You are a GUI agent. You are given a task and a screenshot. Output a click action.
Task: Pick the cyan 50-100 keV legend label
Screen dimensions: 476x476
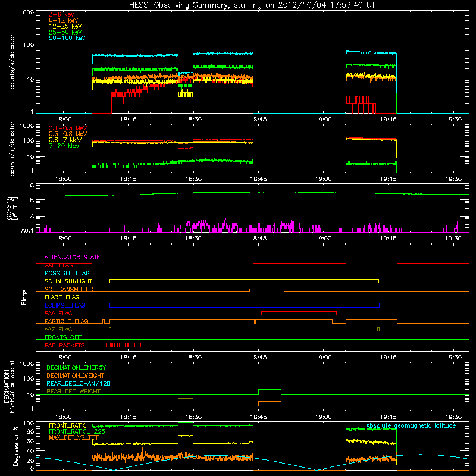point(67,38)
